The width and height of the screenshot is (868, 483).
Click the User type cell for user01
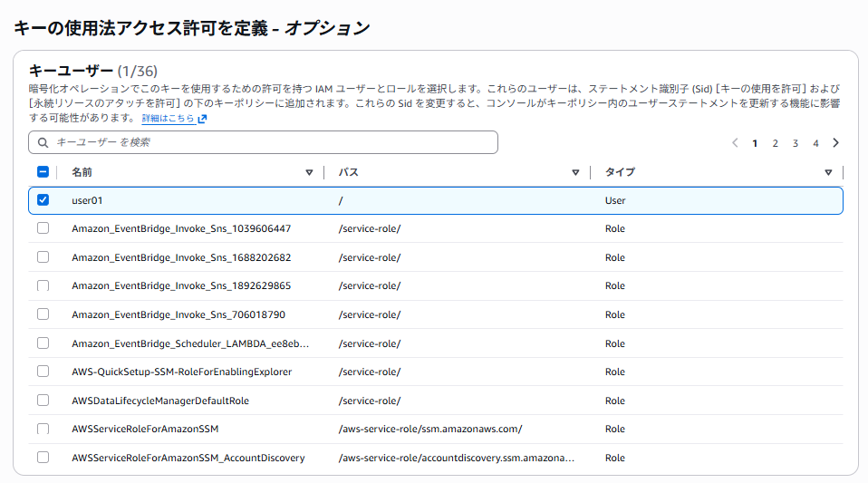coord(615,200)
